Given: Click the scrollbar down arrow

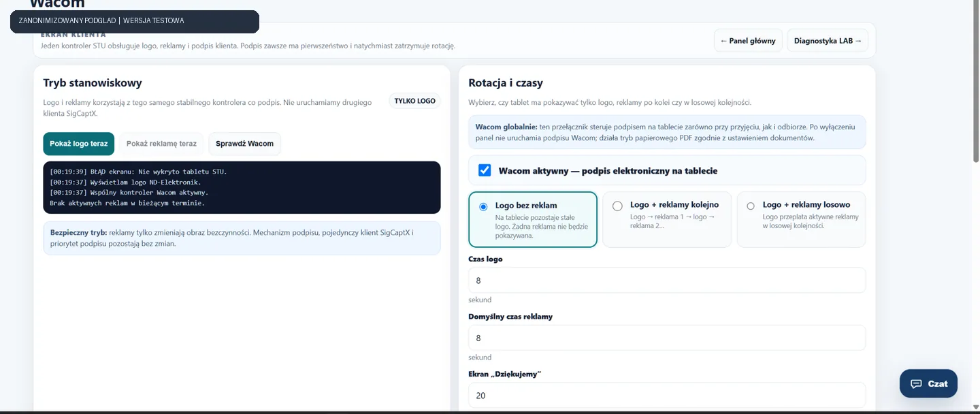Looking at the screenshot, I should pyautogui.click(x=976, y=407).
